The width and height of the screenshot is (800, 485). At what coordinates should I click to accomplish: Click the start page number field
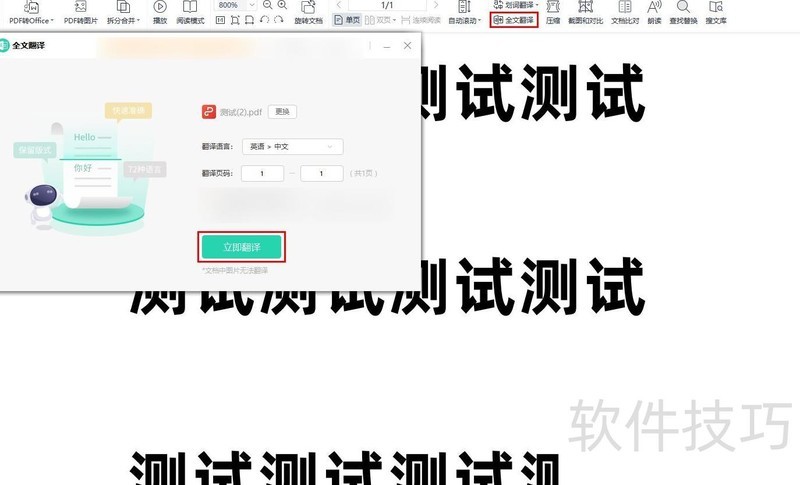click(262, 173)
